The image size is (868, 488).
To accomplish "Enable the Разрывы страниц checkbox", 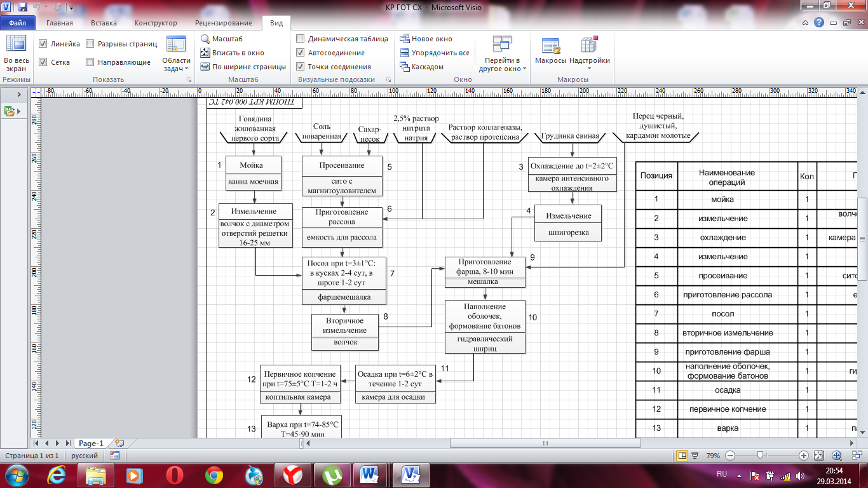I will [x=90, y=44].
